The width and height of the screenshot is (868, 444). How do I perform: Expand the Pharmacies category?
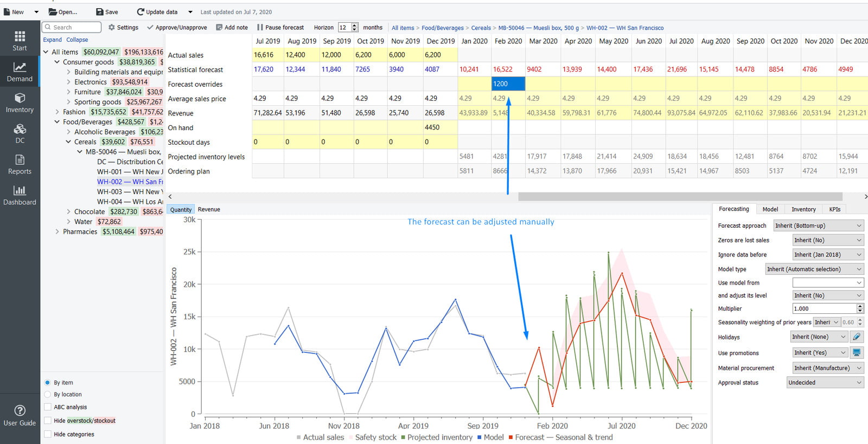(x=57, y=231)
